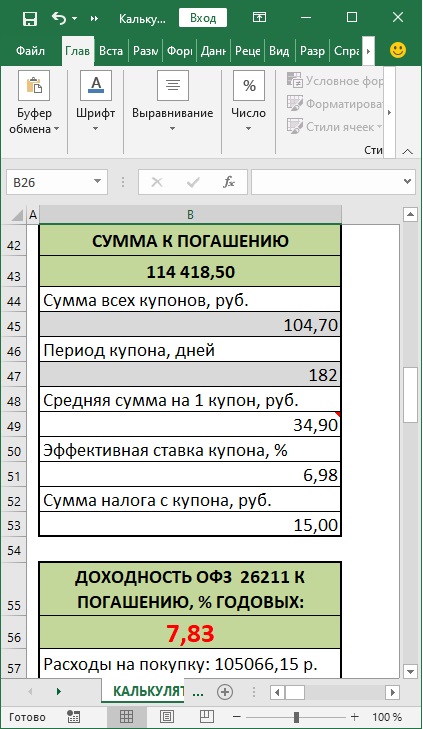
Task: Switch to the Вид ribbon tab
Action: [x=279, y=51]
